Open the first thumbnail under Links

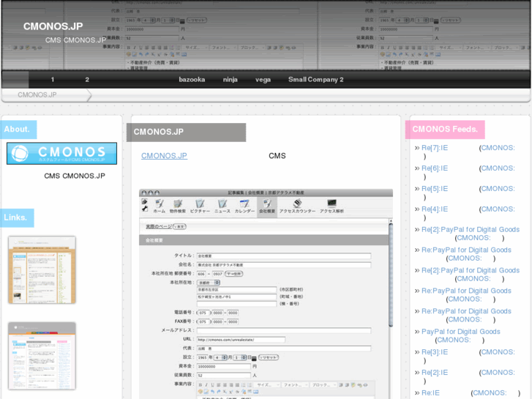(x=42, y=269)
